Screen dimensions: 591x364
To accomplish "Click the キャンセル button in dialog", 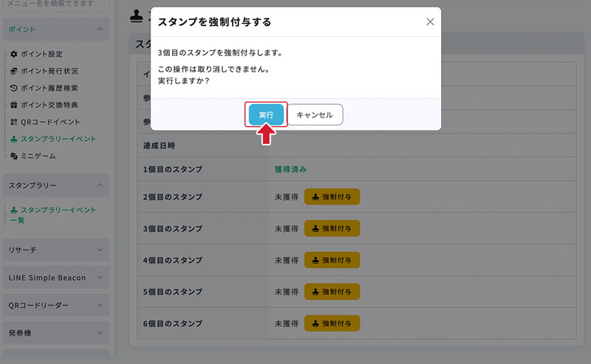I will pos(315,115).
